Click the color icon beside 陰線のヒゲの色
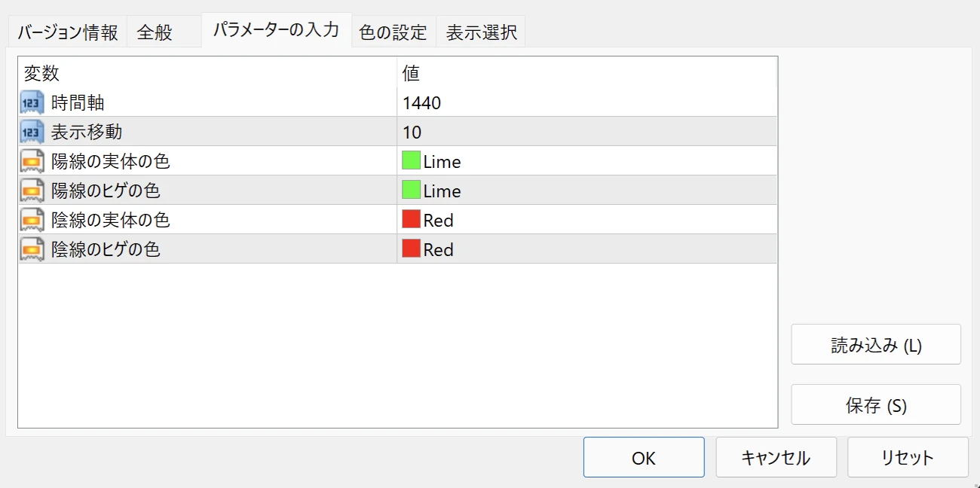Screen dimensions: 980x488 (32, 249)
